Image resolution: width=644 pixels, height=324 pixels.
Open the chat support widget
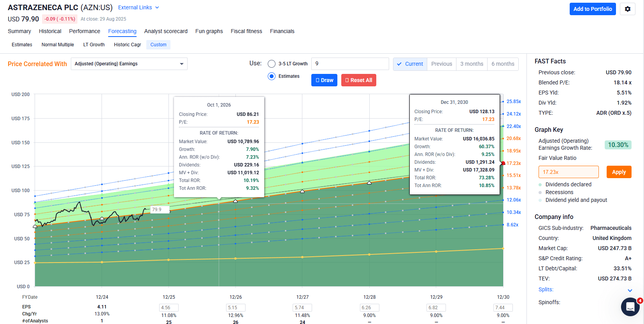630,307
